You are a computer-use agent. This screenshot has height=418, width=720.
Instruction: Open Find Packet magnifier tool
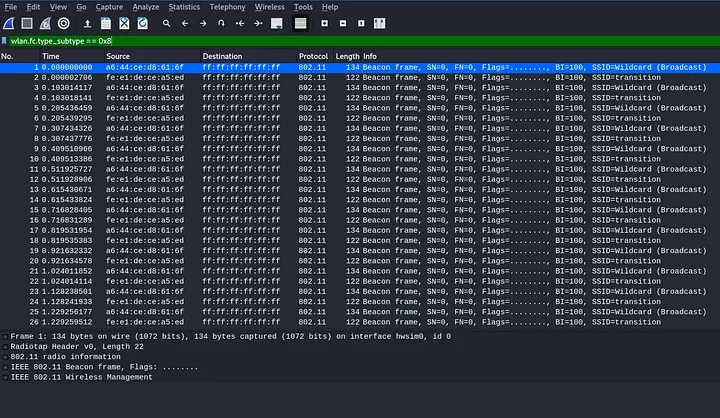coord(167,22)
